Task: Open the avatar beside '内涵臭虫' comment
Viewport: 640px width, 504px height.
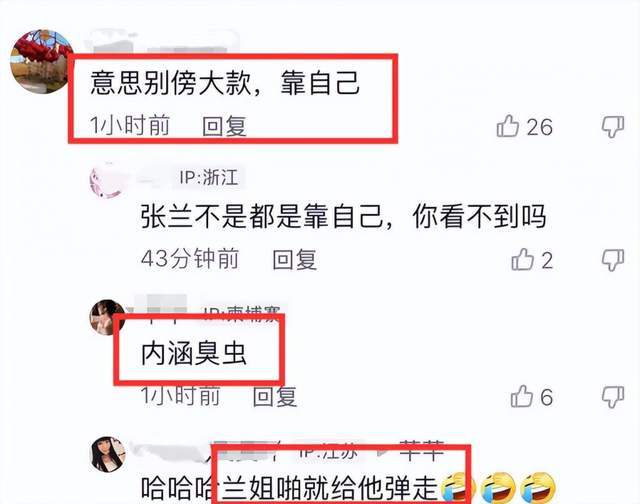Action: [107, 317]
